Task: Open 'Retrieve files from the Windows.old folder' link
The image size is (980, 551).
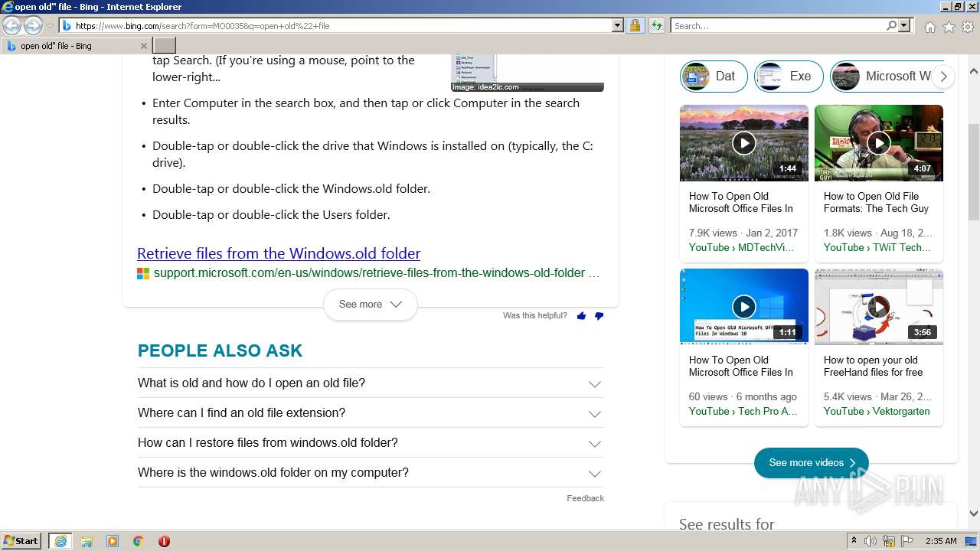Action: (x=279, y=253)
